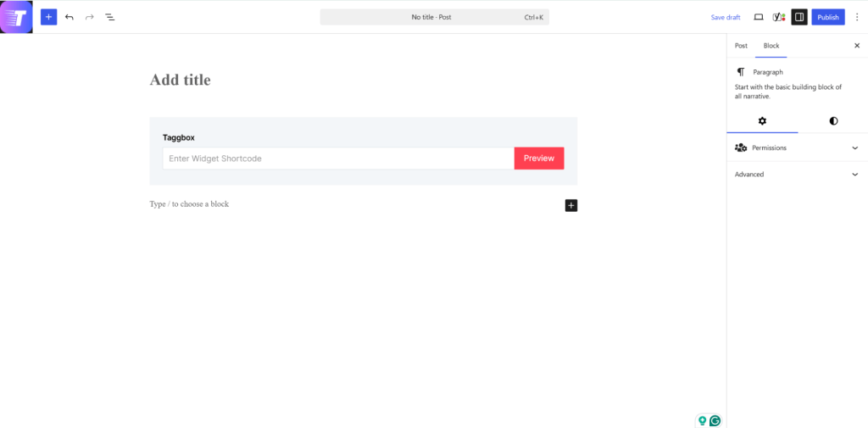Image resolution: width=868 pixels, height=428 pixels.
Task: Open the document overview list view
Action: point(110,17)
